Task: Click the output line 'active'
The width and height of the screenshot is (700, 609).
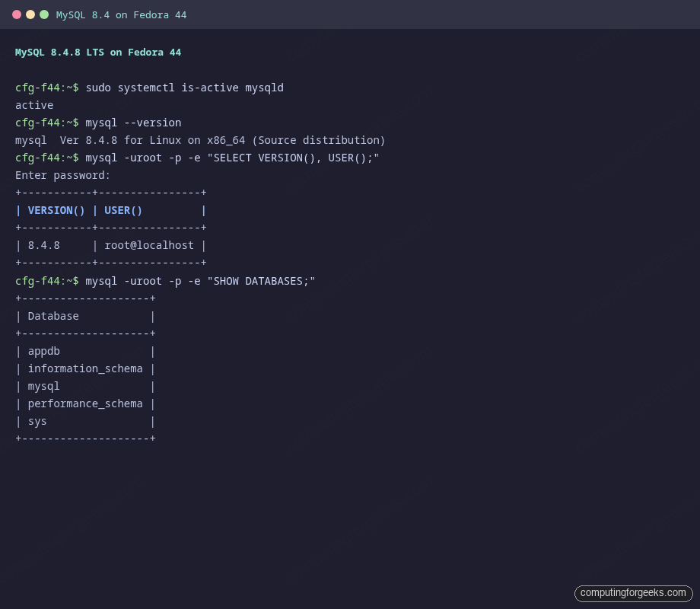Action: point(34,105)
